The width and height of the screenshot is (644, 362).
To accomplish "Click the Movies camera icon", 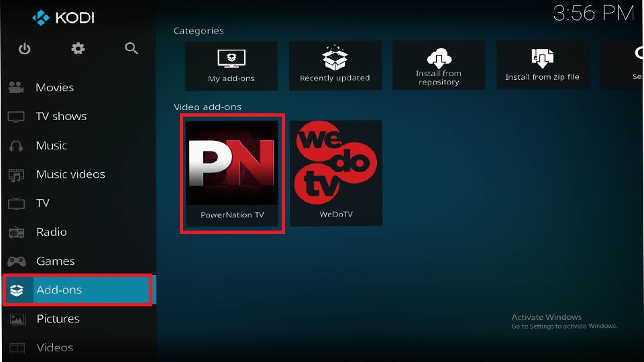I will [x=16, y=87].
